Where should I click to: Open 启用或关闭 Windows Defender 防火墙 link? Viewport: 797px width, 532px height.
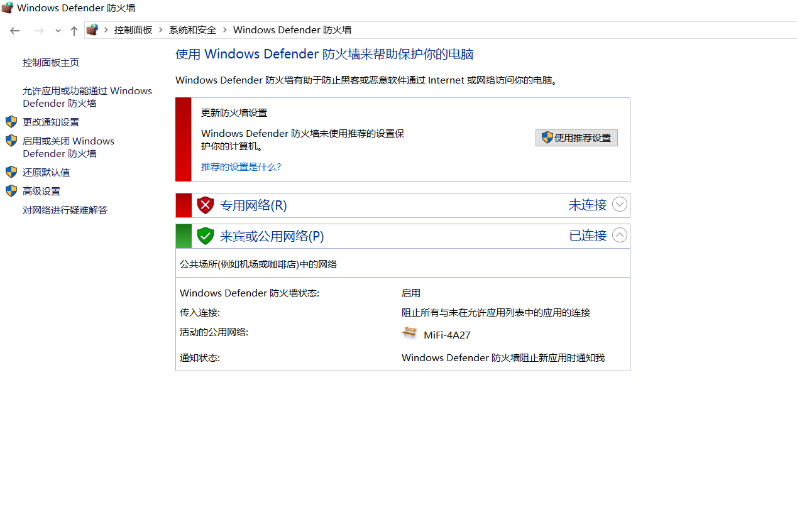tap(69, 148)
